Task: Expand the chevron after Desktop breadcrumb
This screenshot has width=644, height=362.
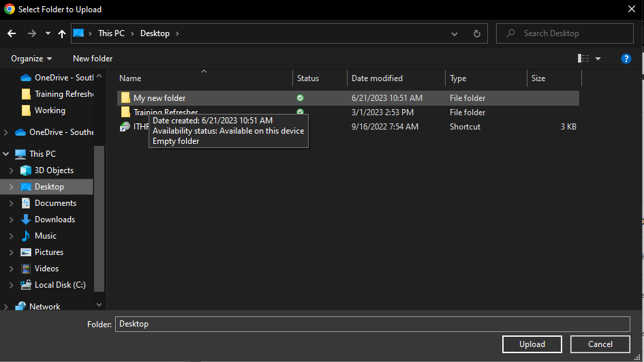Action: 177,33
